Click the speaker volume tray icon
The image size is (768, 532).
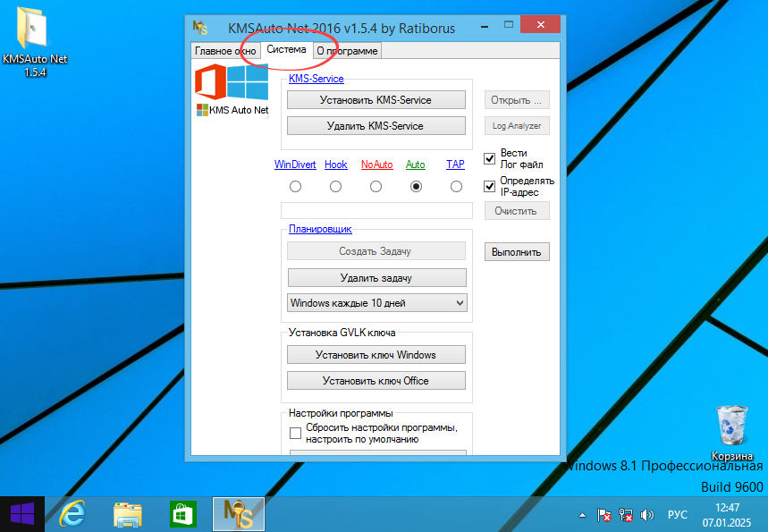pos(646,515)
